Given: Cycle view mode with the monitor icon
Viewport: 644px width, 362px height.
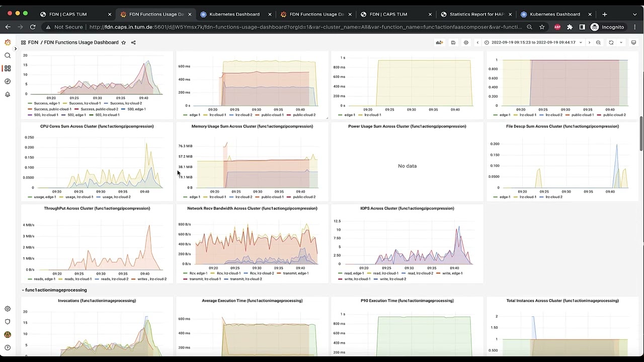Looking at the screenshot, I should pyautogui.click(x=633, y=43).
